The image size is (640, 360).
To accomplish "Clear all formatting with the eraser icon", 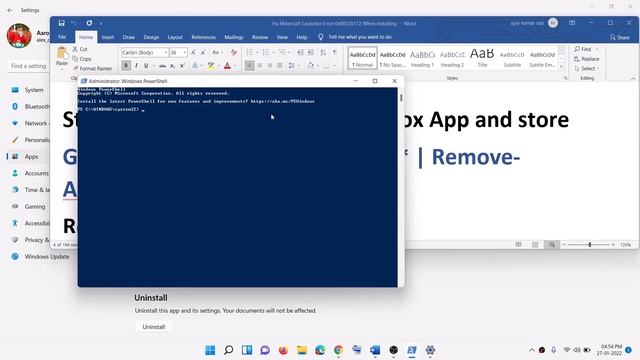I will click(234, 52).
